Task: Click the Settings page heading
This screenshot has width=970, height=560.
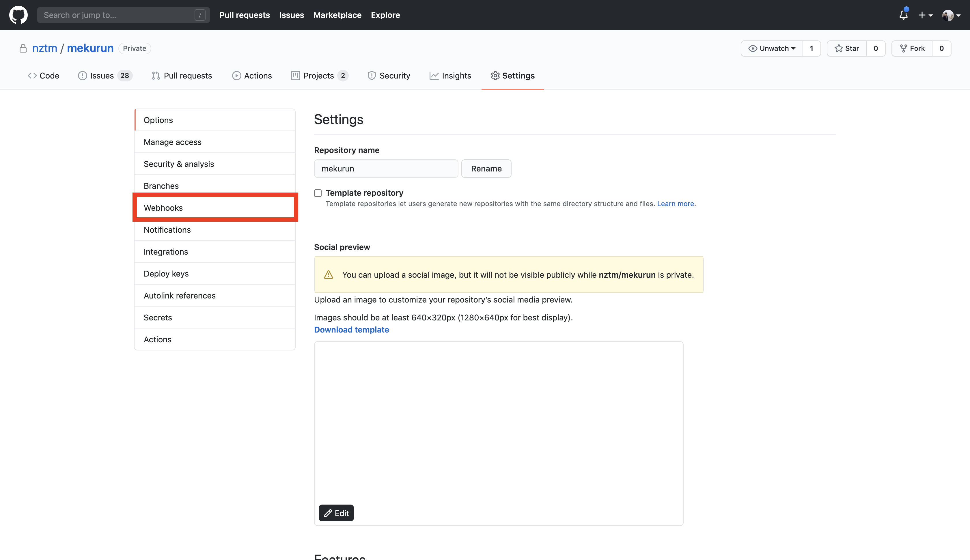Action: pos(338,119)
